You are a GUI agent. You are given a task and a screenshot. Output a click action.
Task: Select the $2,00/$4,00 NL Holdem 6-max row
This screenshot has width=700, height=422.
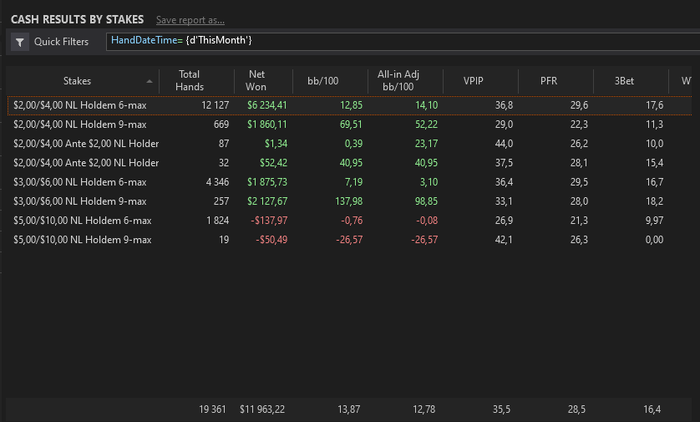[80, 105]
